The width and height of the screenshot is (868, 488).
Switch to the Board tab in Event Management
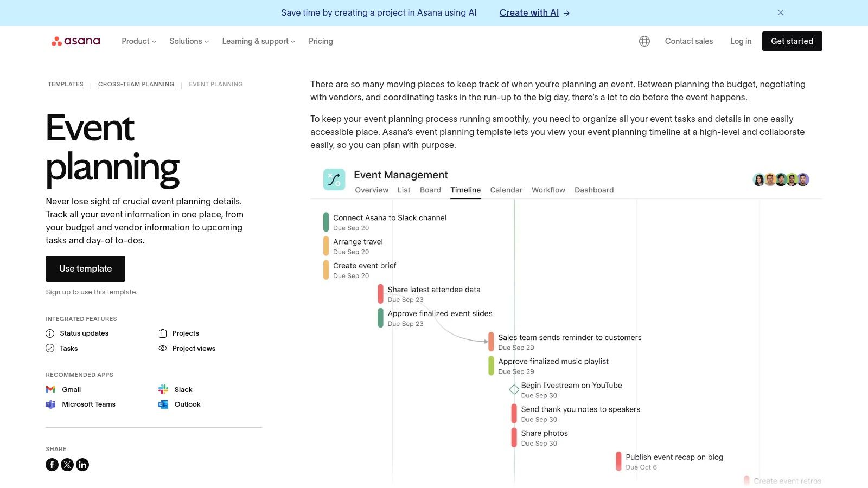pos(430,190)
